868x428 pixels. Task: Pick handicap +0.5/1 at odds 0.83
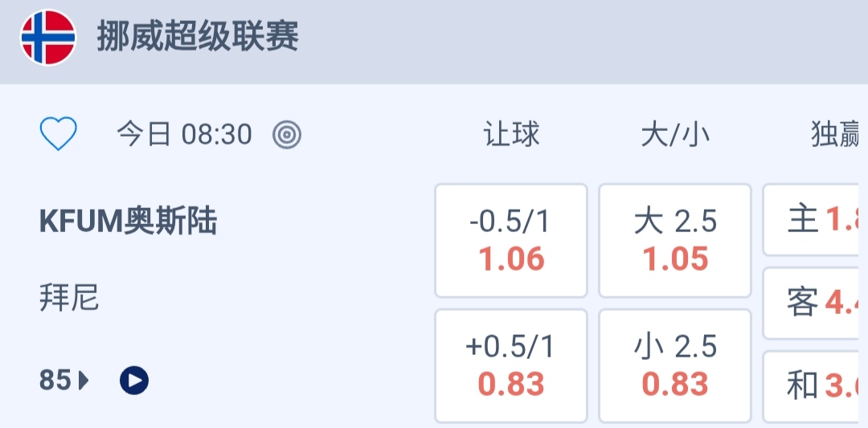point(511,365)
